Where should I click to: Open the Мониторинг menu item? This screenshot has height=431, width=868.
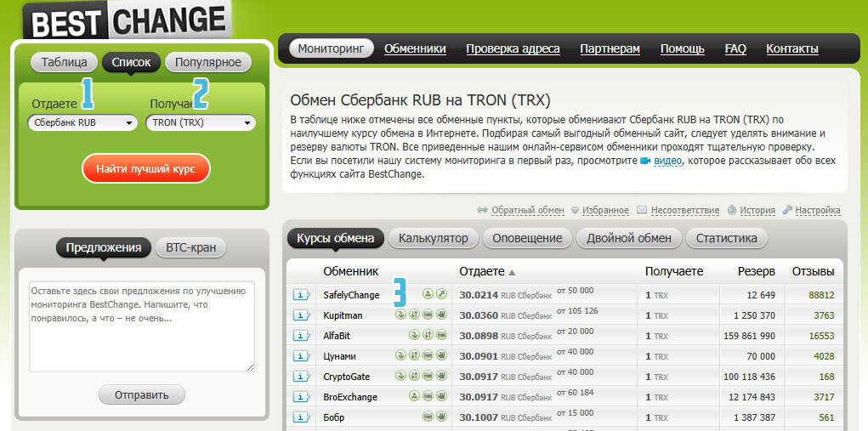[x=331, y=48]
